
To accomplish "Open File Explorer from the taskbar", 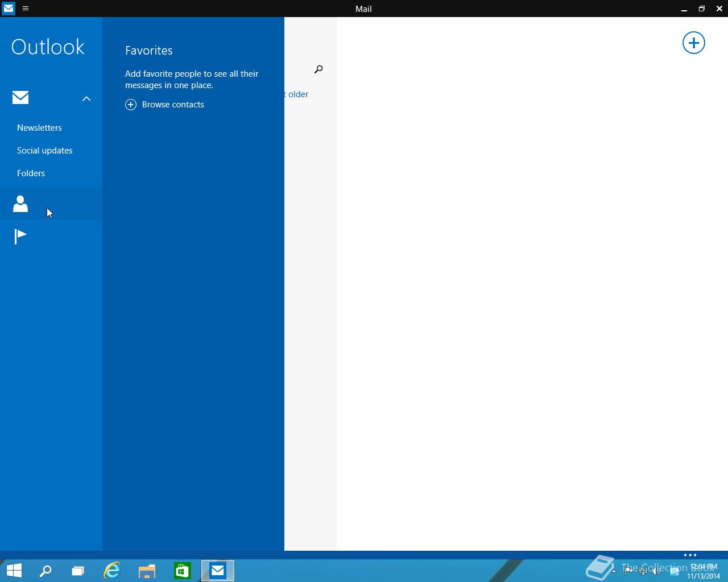I will coord(147,571).
